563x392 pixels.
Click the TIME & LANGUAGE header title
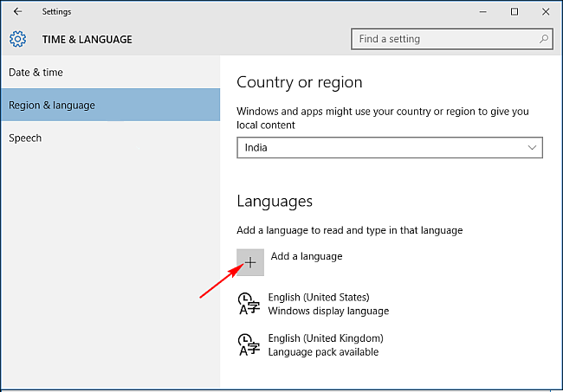87,40
